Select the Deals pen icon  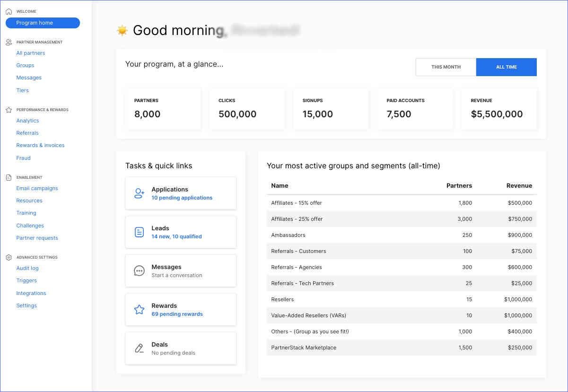(139, 348)
